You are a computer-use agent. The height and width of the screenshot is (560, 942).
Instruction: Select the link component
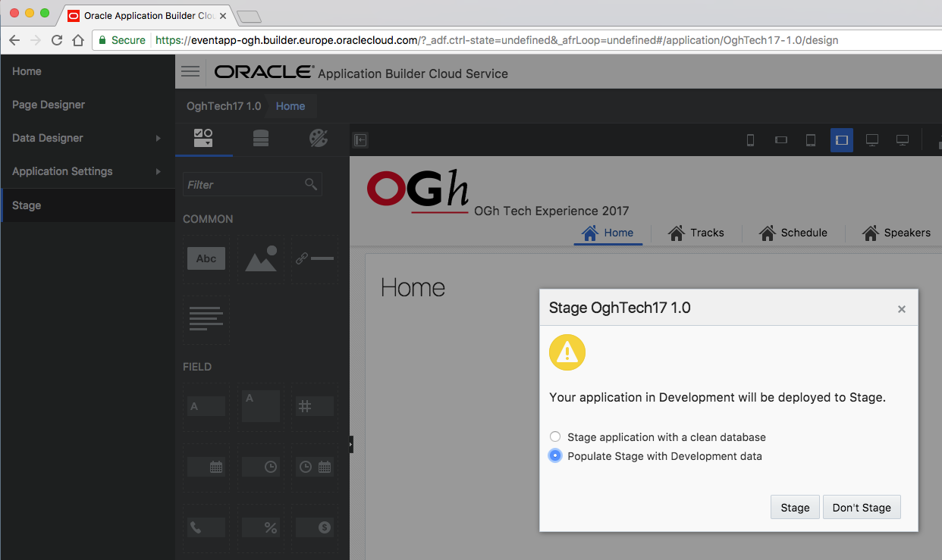tap(315, 258)
